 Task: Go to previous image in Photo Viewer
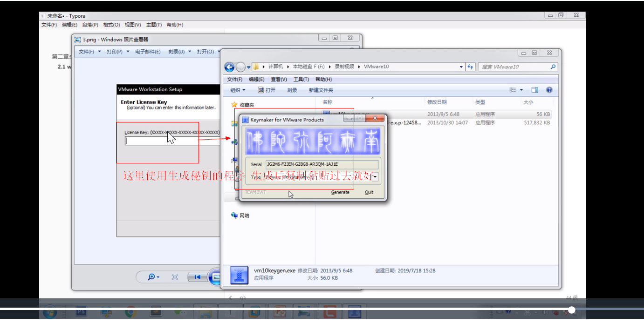pyautogui.click(x=197, y=277)
